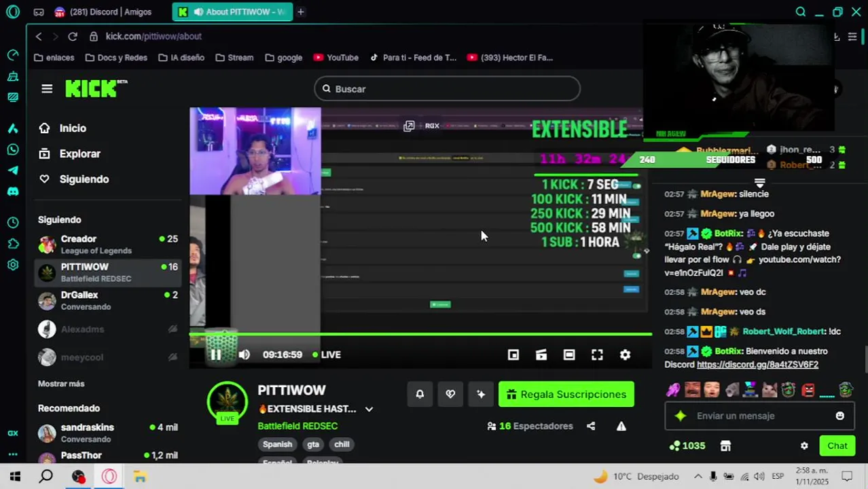Open the IA diseño bookmarks folder

click(181, 58)
